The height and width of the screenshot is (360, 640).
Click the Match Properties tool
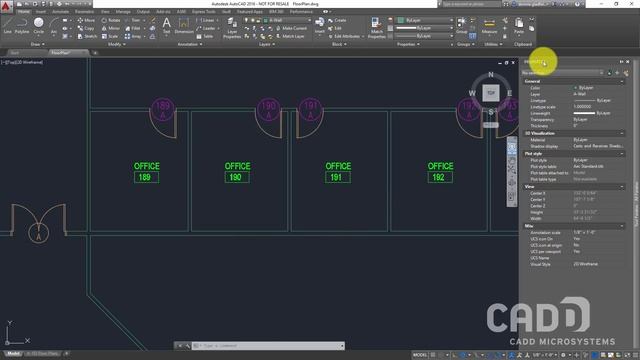[x=376, y=28]
